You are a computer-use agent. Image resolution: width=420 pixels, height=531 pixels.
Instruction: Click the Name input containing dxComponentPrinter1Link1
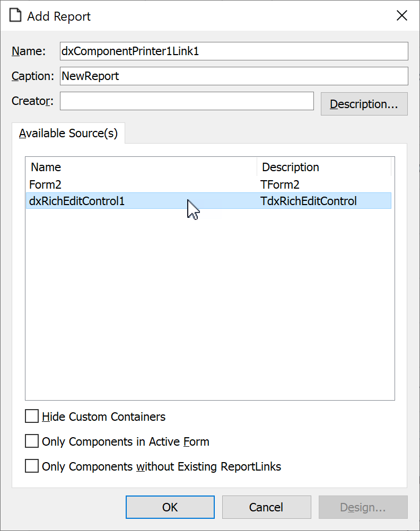coord(233,51)
